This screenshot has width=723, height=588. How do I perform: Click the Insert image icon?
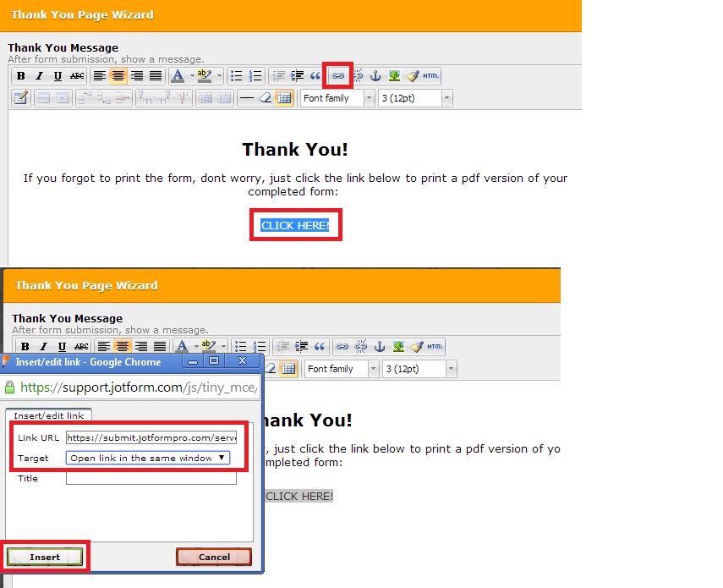tap(394, 75)
